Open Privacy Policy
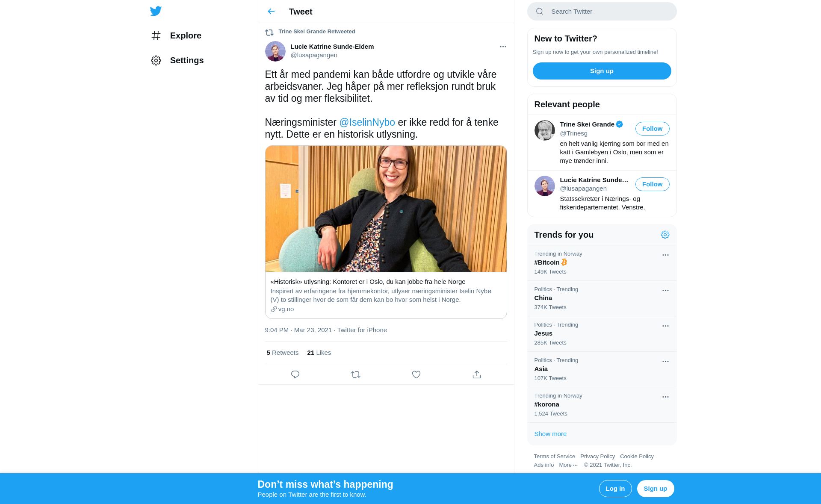The width and height of the screenshot is (821, 504). (x=597, y=457)
